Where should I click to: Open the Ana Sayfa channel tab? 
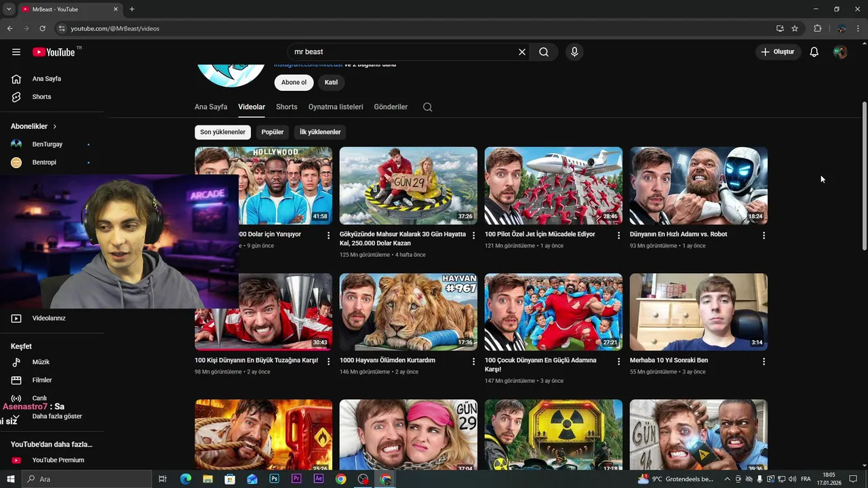[211, 107]
